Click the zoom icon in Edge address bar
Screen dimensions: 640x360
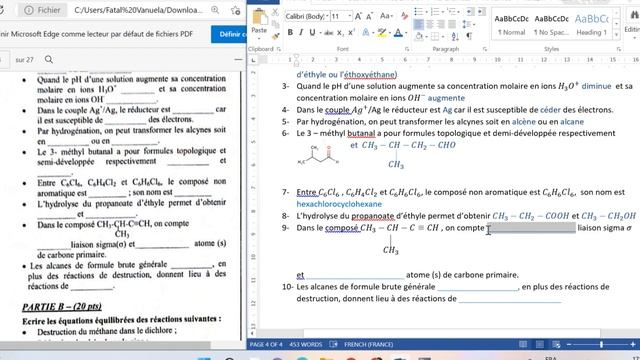tap(215, 10)
